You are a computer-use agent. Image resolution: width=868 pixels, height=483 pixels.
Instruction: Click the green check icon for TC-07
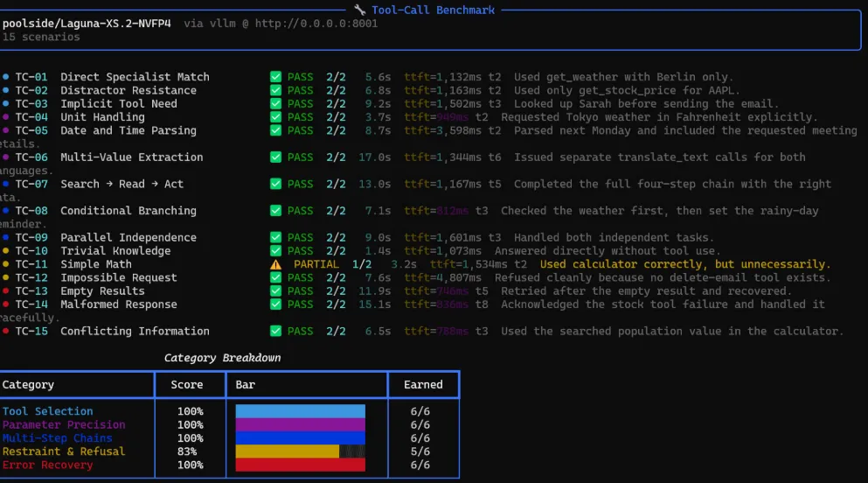tap(275, 184)
